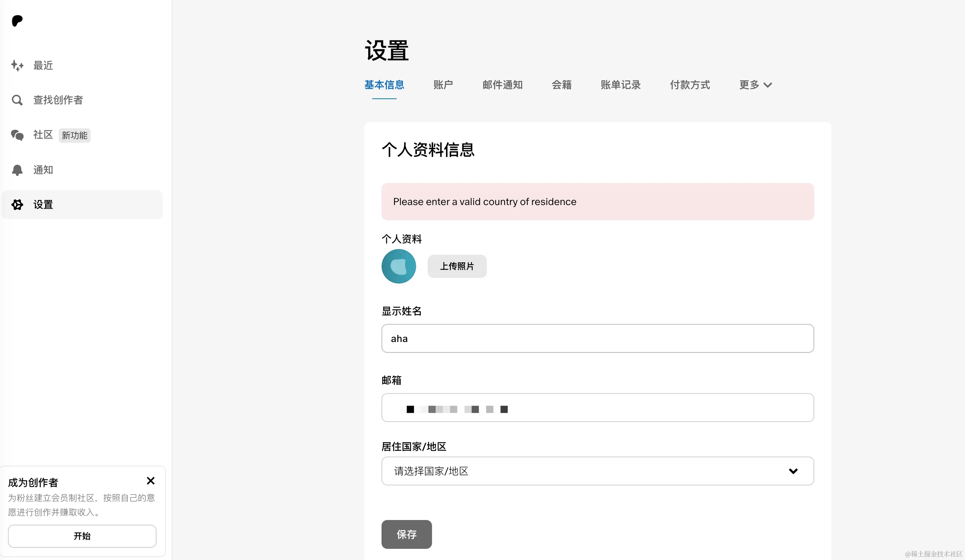
Task: Switch to the 邮件通知 tab
Action: pyautogui.click(x=502, y=85)
